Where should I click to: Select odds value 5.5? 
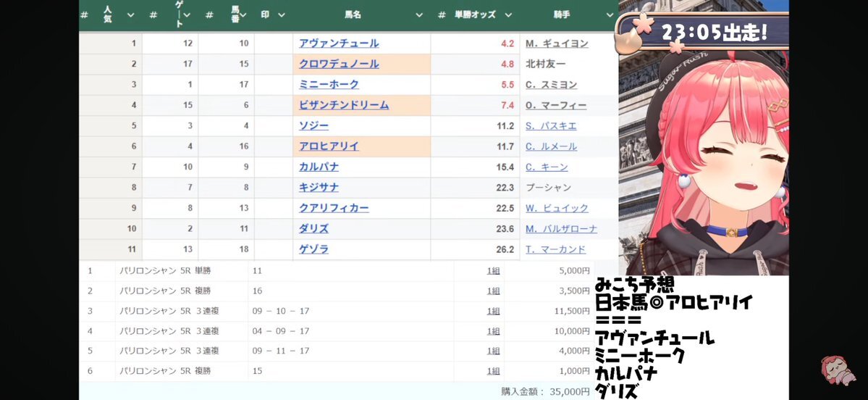(507, 85)
